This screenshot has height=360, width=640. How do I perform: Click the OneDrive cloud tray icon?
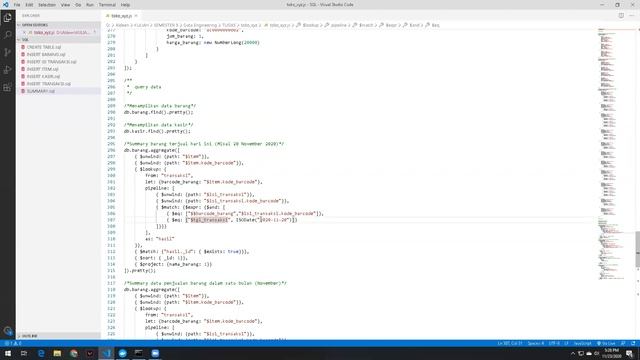coord(589,353)
